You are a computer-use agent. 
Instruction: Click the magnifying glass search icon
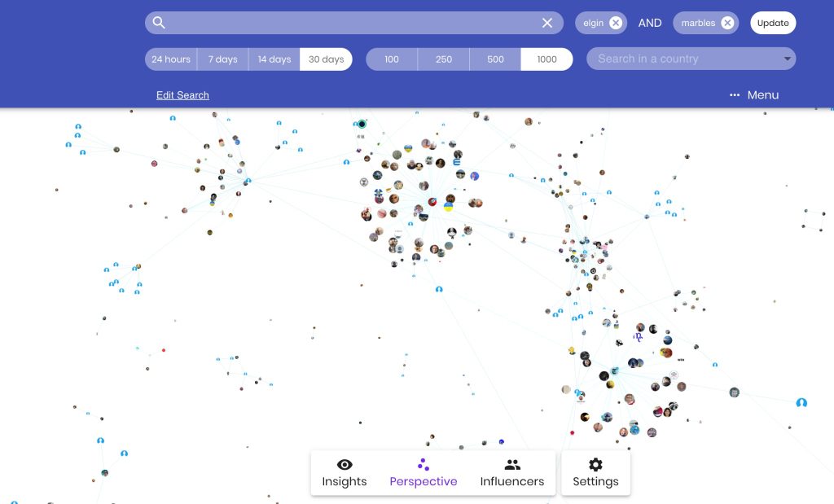pos(160,23)
